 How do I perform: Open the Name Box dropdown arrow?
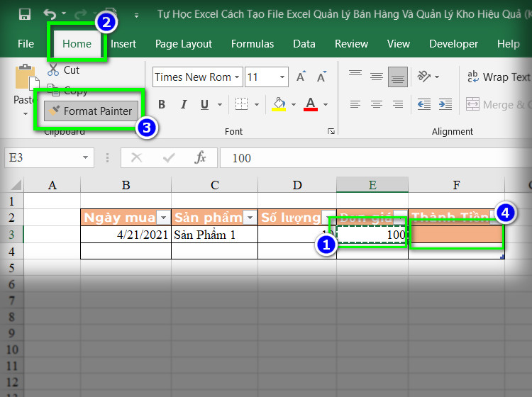pos(86,157)
